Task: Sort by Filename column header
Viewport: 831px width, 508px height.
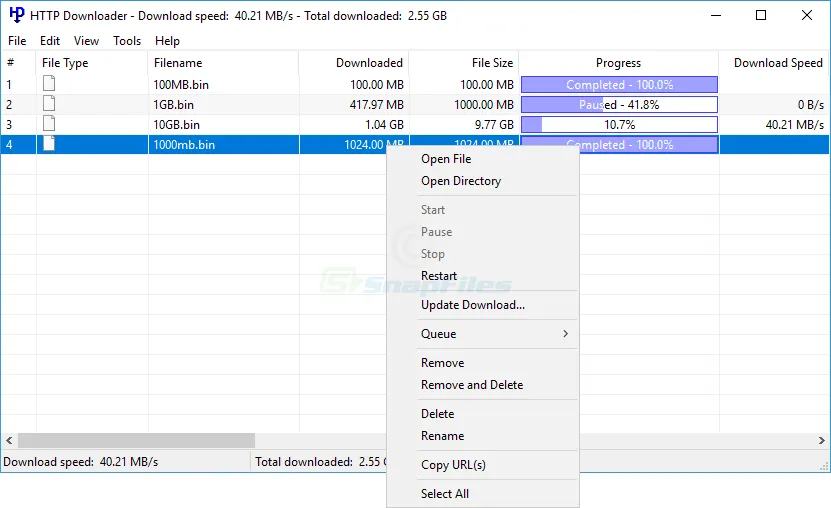Action: pos(223,63)
